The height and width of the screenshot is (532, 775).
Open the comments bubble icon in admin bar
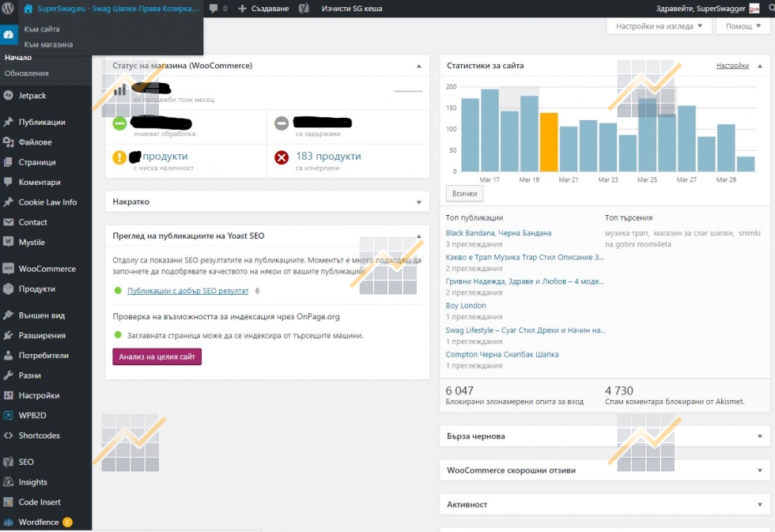click(214, 9)
